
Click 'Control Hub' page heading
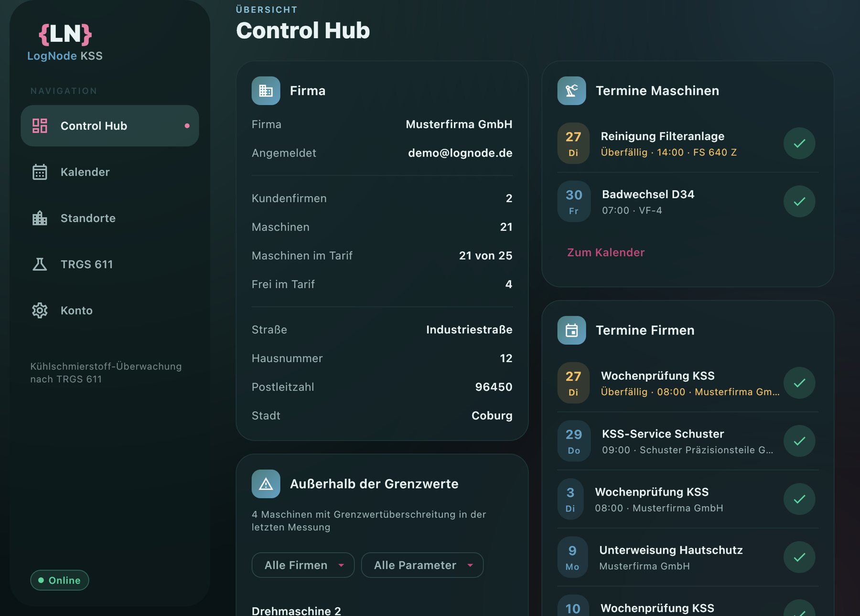click(x=303, y=30)
